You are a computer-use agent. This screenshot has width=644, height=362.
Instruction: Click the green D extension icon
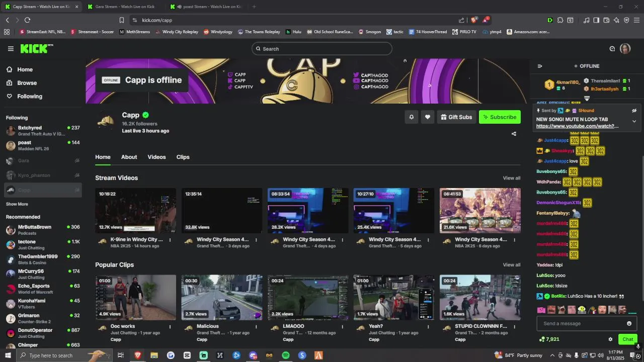coord(550,20)
